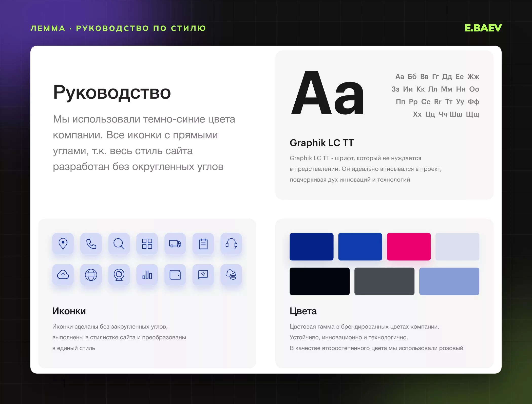
Task: Select the periwinkle light blue swatch
Action: (449, 281)
